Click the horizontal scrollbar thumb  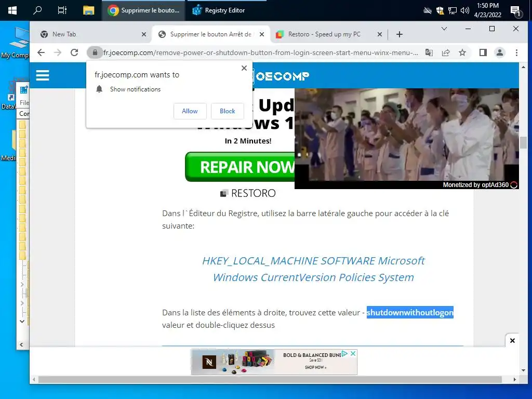(x=270, y=379)
